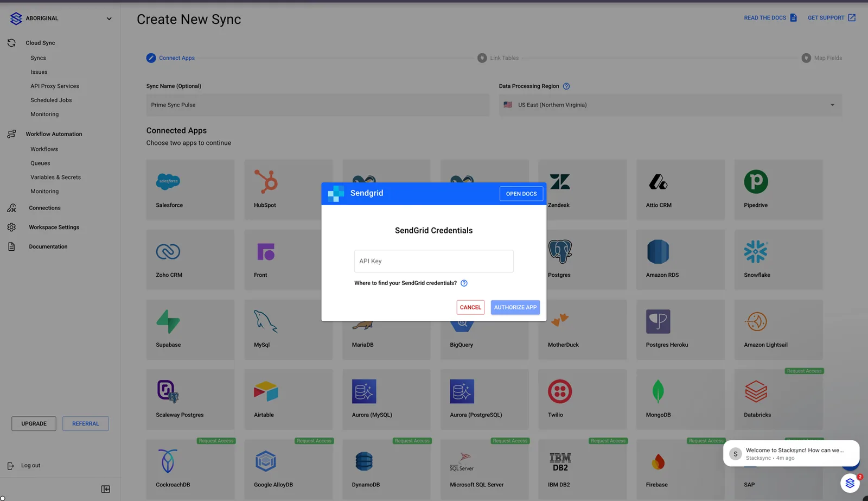Image resolution: width=868 pixels, height=501 pixels.
Task: Select the Databricks app icon
Action: 756,391
